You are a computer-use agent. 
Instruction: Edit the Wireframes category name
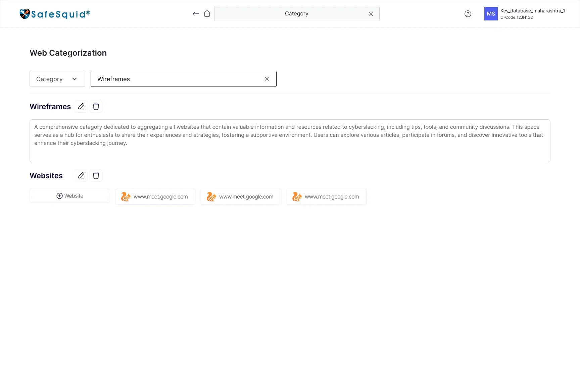pos(81,106)
